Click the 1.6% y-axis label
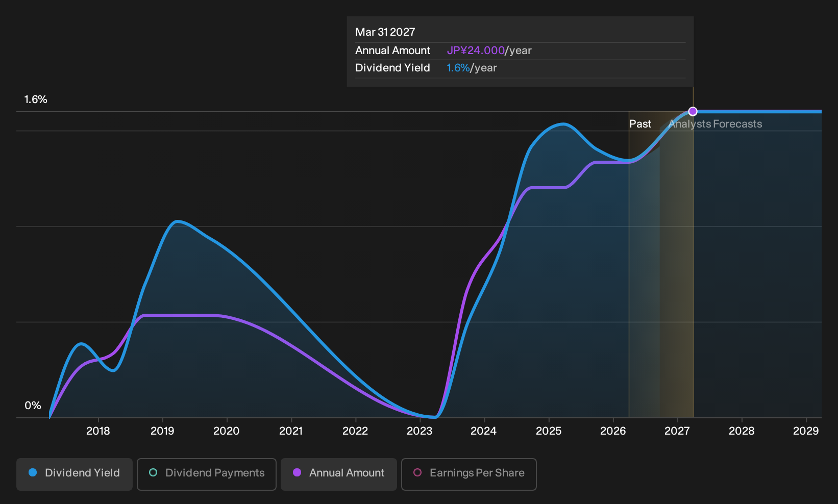This screenshot has width=838, height=504. [36, 99]
